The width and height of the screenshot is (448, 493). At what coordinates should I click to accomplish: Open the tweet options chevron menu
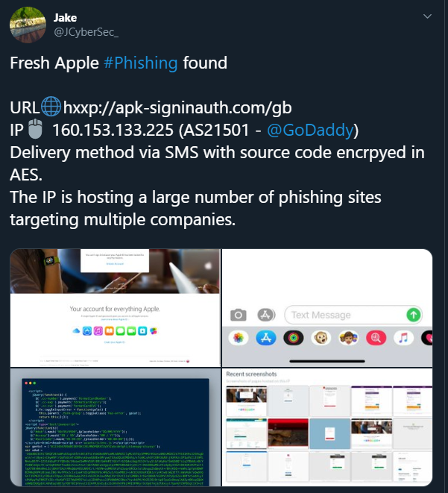[427, 16]
